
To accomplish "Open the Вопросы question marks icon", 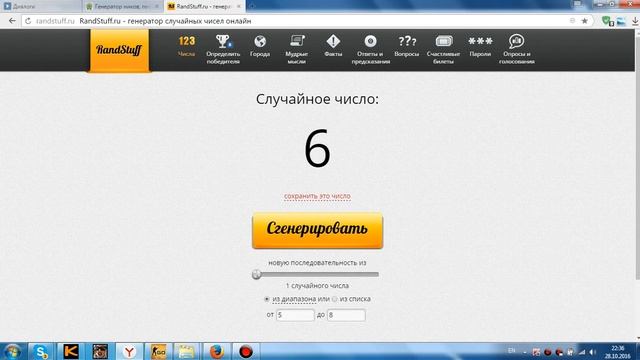I will tap(407, 41).
